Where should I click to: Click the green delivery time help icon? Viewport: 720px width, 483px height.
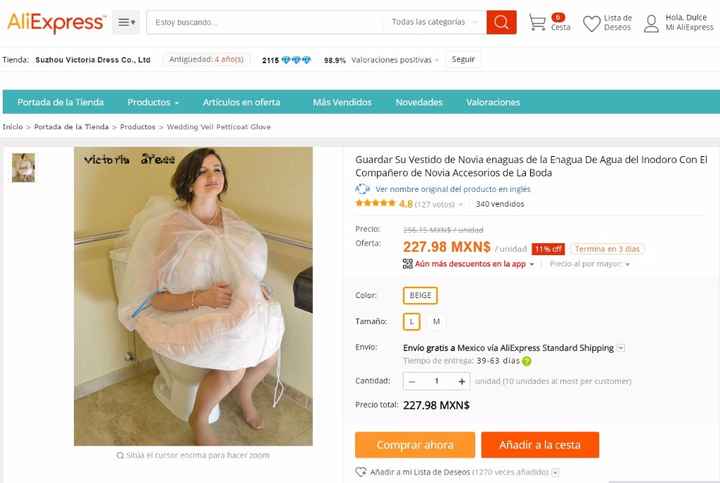pyautogui.click(x=527, y=361)
